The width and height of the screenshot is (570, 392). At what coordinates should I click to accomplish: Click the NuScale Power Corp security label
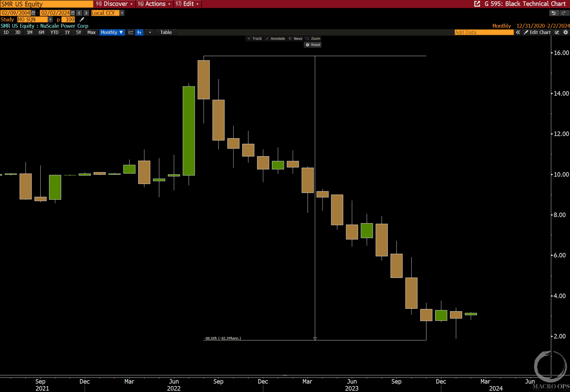[x=64, y=26]
